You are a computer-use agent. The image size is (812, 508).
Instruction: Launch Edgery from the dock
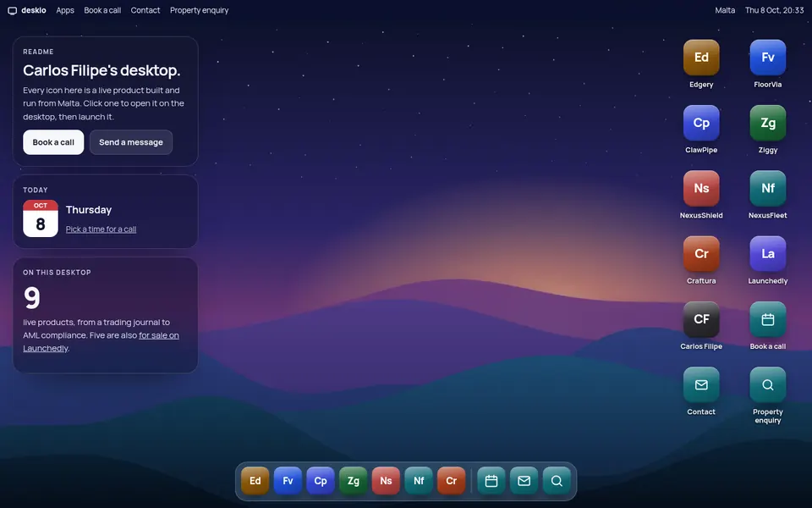[255, 481]
